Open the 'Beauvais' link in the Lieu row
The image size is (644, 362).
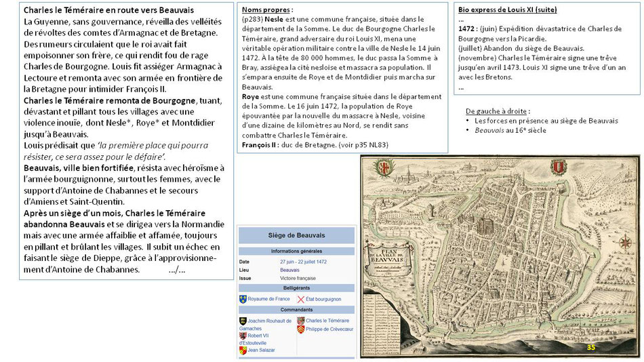[289, 270]
